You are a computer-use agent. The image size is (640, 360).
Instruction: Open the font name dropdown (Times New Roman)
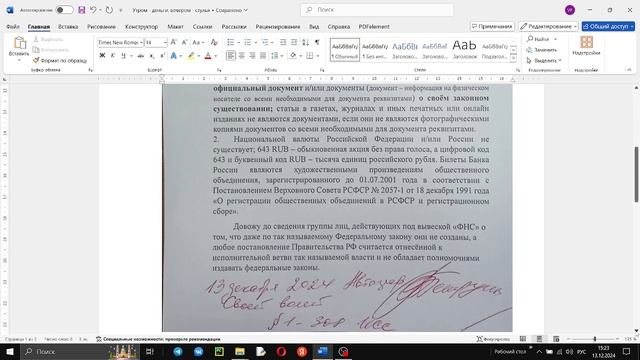pyautogui.click(x=141, y=42)
